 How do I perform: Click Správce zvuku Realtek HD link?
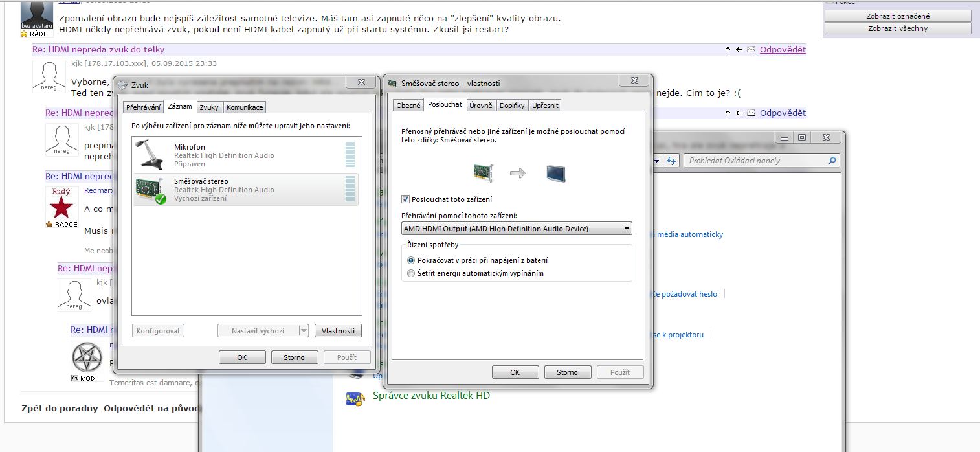click(431, 395)
